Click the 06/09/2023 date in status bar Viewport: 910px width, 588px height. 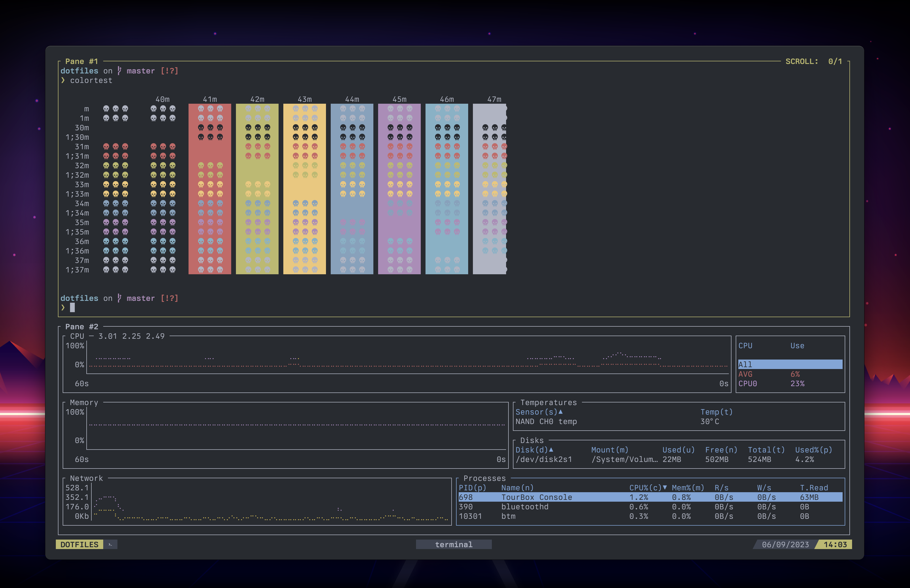(785, 545)
